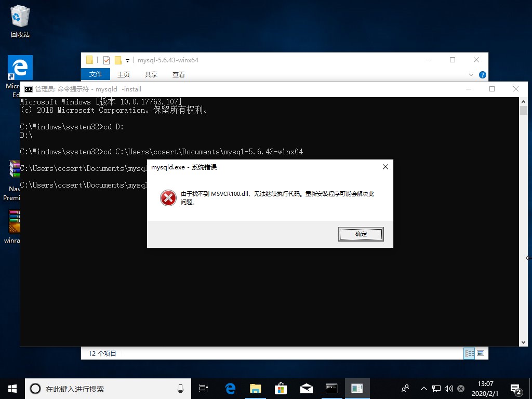Image resolution: width=532 pixels, height=399 pixels.
Task: Click the 'cd D:' command line
Action: point(72,127)
